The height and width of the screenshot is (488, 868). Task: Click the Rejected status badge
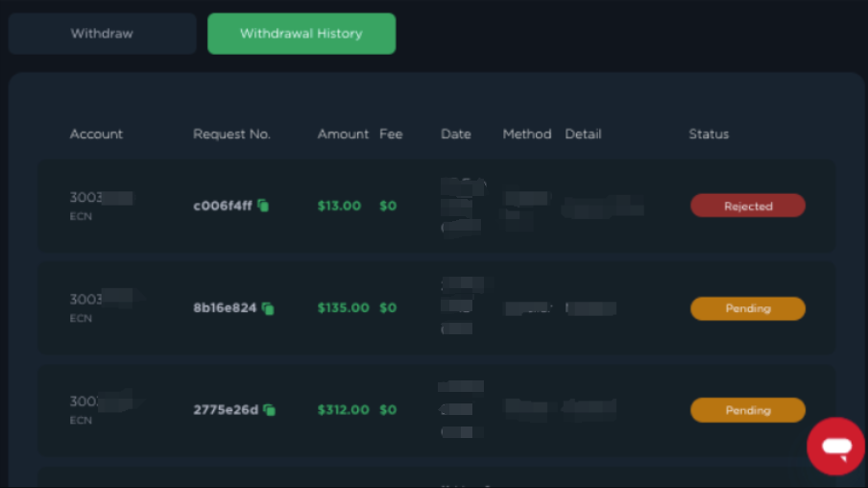(x=747, y=207)
